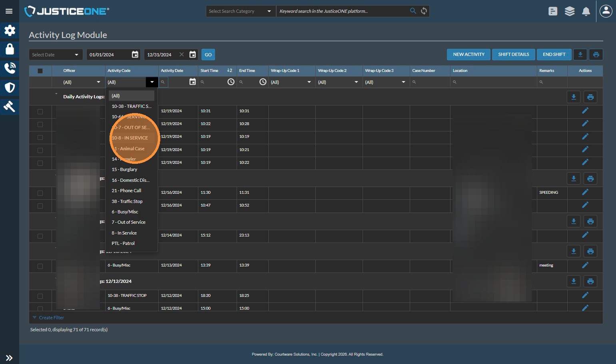Toggle the select-all checkbox in header
Image resolution: width=616 pixels, height=364 pixels.
pos(40,71)
